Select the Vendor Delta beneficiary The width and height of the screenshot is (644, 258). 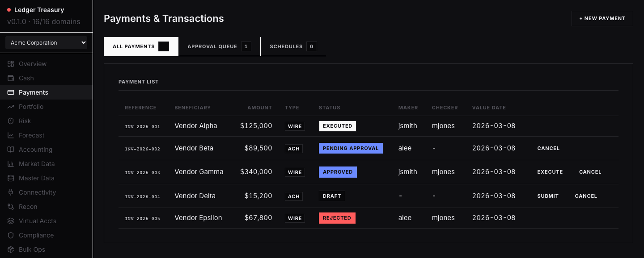(195, 196)
